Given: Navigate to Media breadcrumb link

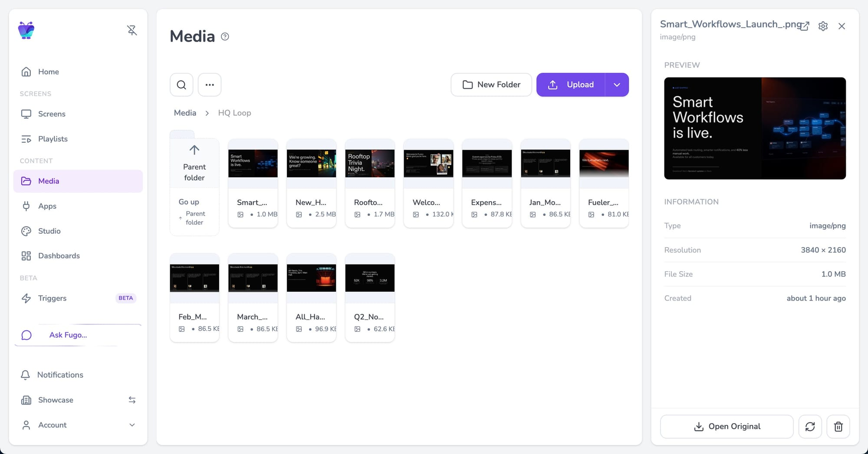Looking at the screenshot, I should [x=185, y=113].
